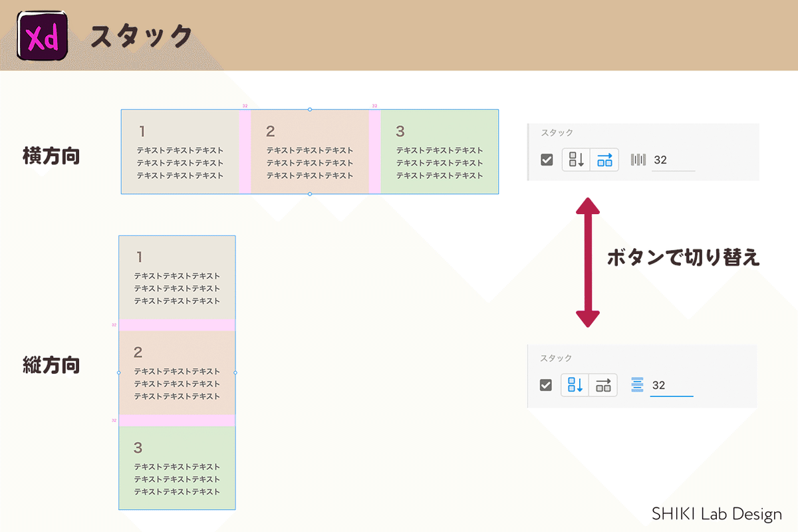Uncheck stack checkbox beside the active horizontal button

click(x=547, y=160)
